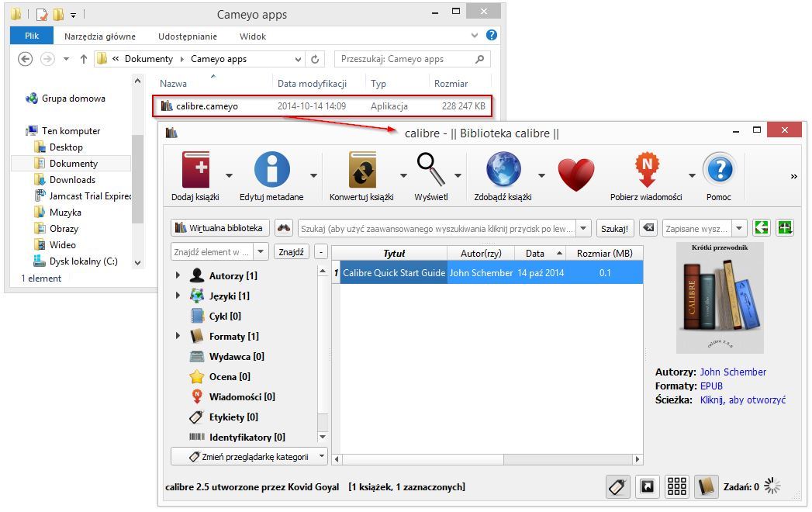Viewport: 812px width, 512px height.
Task: Toggle the cover browser icon in status bar
Action: [648, 486]
